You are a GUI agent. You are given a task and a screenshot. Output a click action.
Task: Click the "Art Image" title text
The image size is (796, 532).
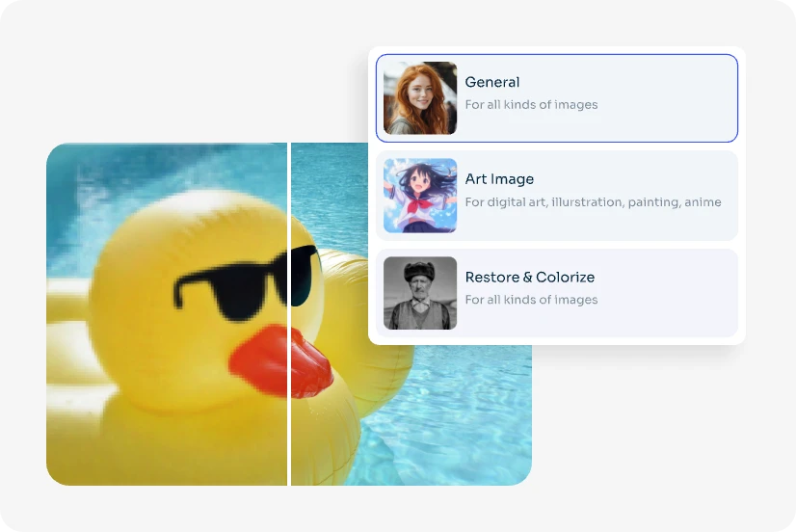[x=499, y=179]
